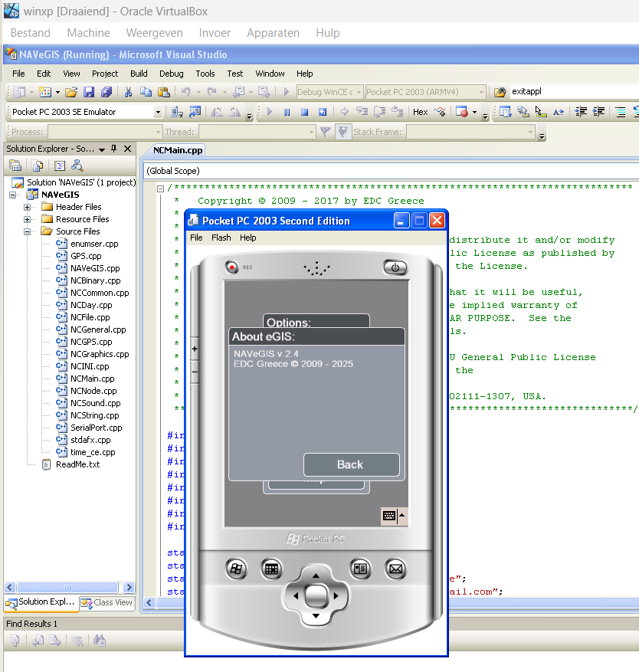Click the Break All pause icon
Viewport: 639px width, 672px height.
click(x=287, y=112)
